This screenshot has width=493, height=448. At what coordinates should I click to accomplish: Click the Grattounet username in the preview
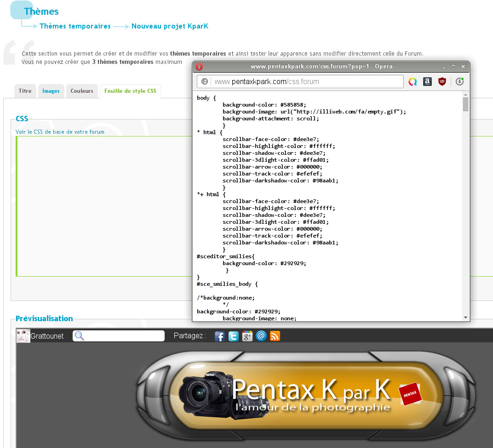47,336
